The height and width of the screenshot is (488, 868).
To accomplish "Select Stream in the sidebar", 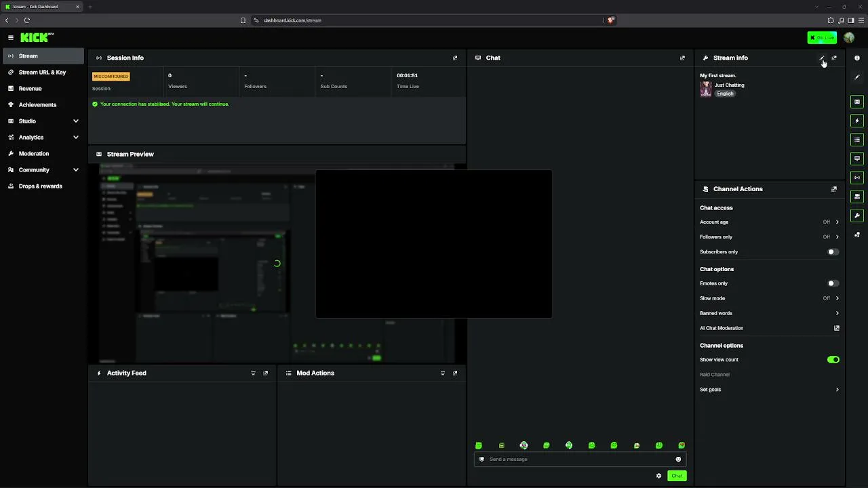I will pos(43,56).
